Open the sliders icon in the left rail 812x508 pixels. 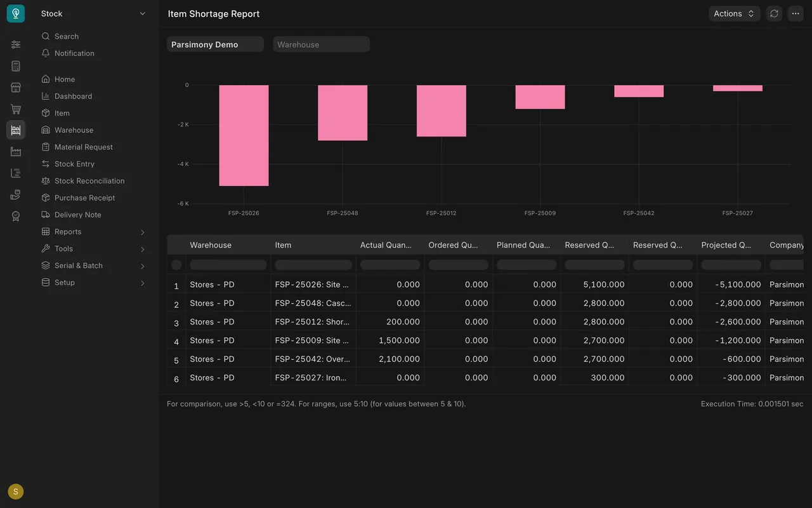point(16,44)
